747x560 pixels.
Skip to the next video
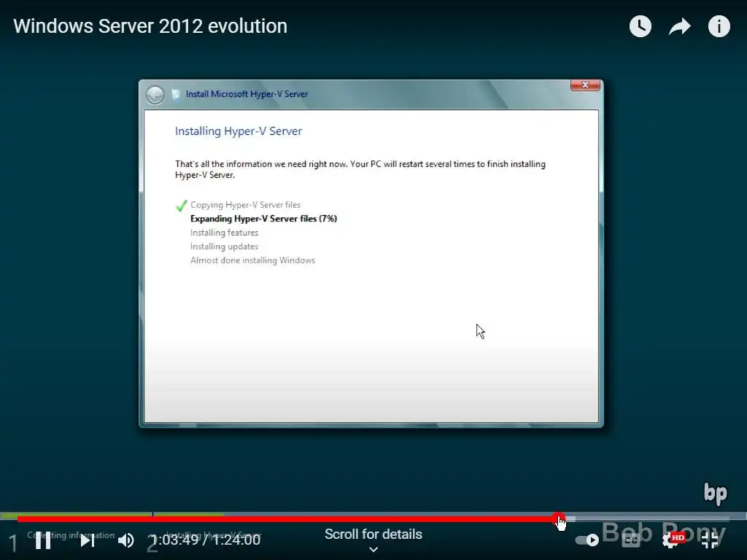coord(88,540)
